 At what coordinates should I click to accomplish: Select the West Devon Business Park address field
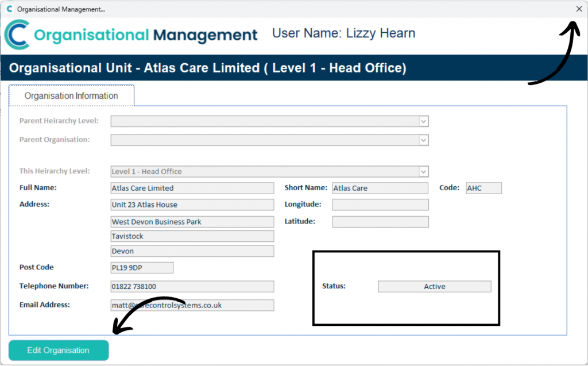coord(192,222)
